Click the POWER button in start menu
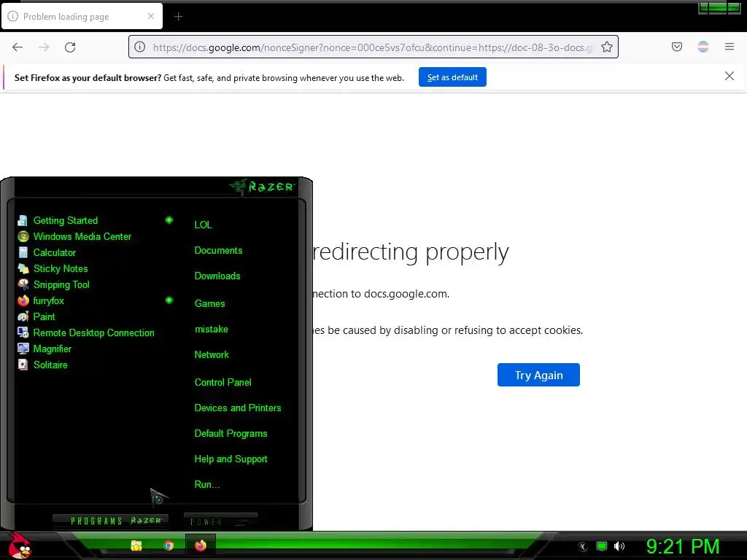747x560 pixels. (x=220, y=521)
